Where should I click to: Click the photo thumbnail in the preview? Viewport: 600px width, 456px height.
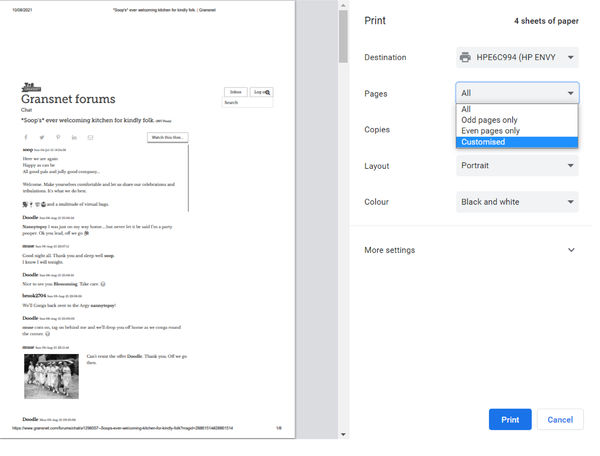[x=51, y=377]
